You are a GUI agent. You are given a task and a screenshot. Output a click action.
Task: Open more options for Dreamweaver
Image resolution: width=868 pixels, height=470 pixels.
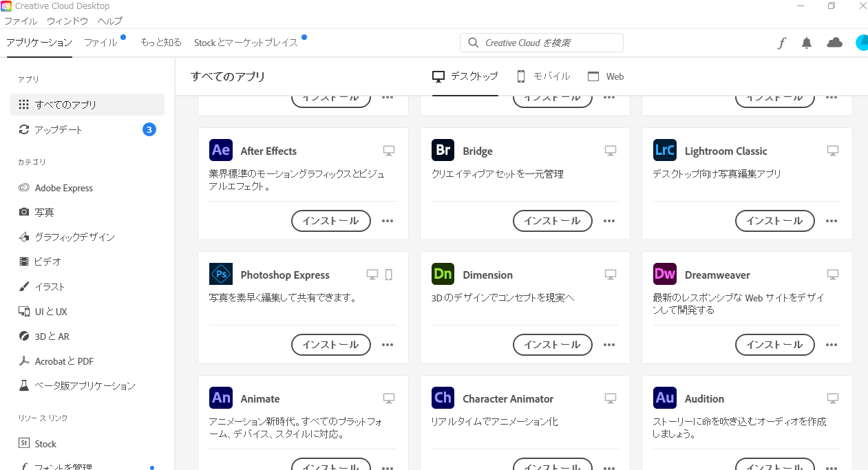[832, 345]
